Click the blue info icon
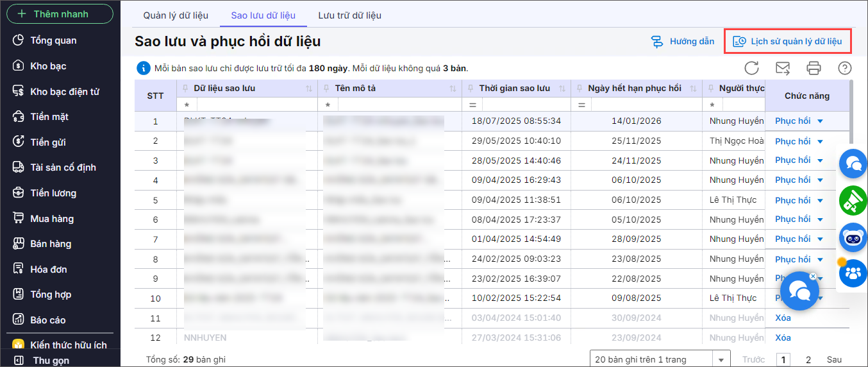The width and height of the screenshot is (868, 367). click(144, 68)
